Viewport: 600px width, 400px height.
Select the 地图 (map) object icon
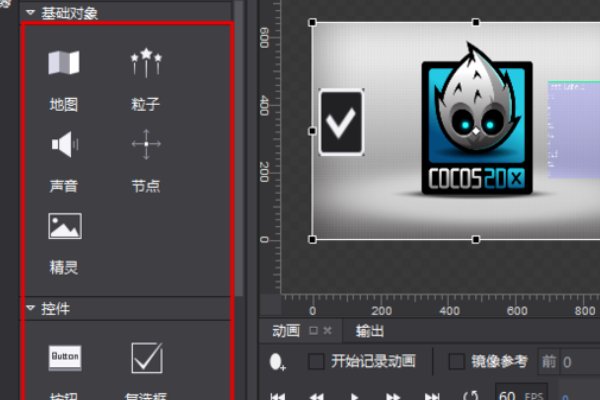pyautogui.click(x=64, y=62)
